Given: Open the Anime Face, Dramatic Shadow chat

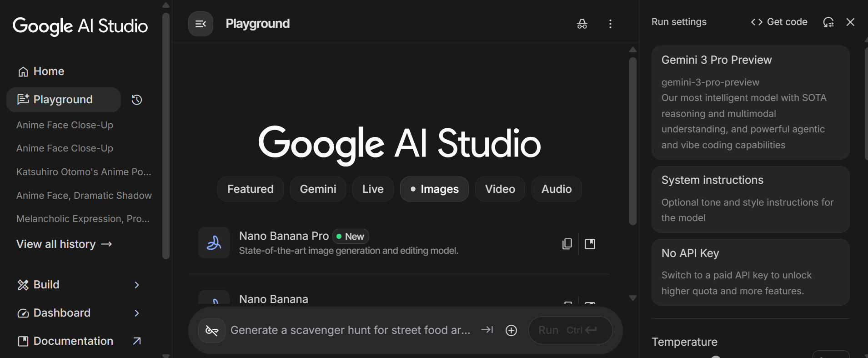Looking at the screenshot, I should pyautogui.click(x=84, y=196).
